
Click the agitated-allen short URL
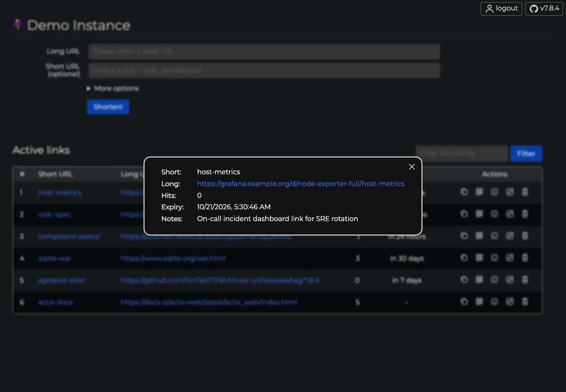click(x=62, y=280)
